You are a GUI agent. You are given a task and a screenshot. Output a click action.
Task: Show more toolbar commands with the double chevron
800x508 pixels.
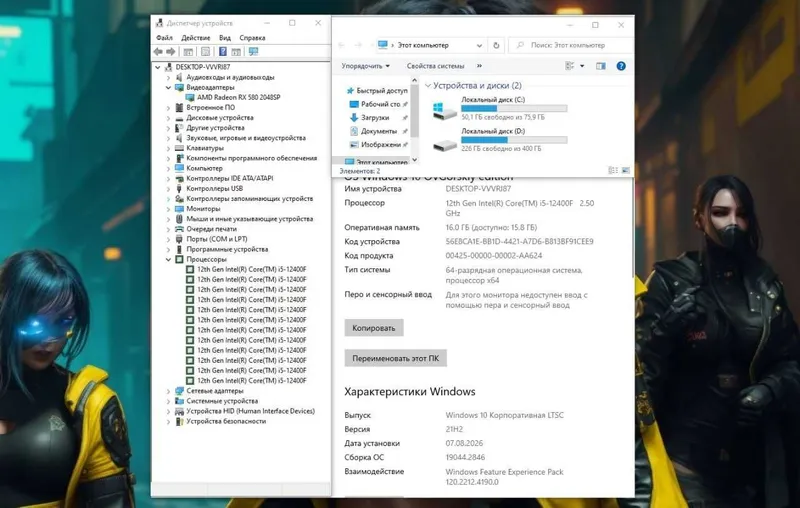(479, 66)
